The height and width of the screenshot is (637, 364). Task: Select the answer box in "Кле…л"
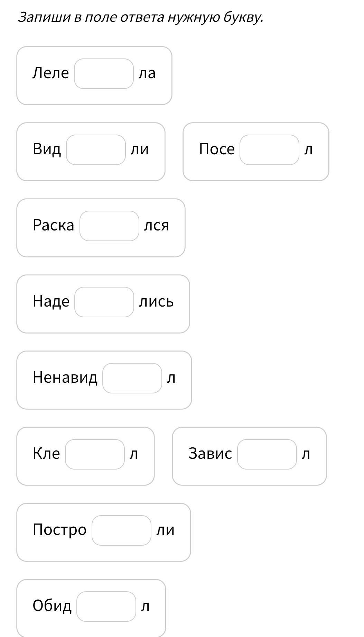(x=95, y=454)
